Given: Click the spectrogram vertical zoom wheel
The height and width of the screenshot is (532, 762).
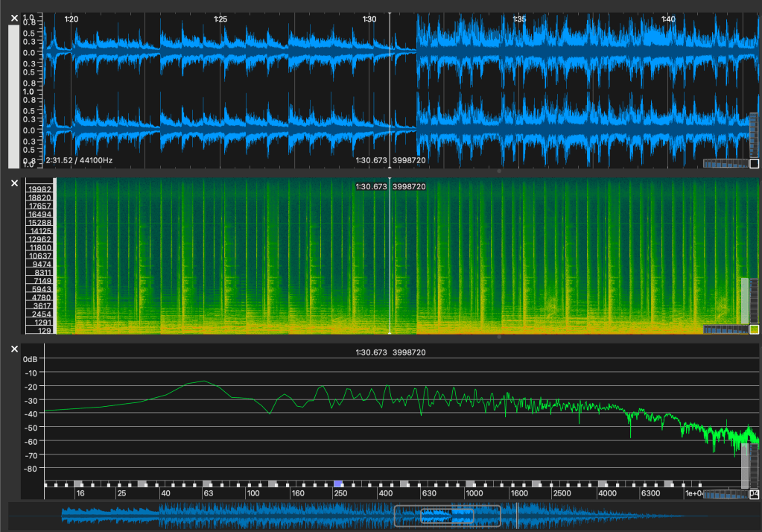Looking at the screenshot, I should [x=753, y=300].
